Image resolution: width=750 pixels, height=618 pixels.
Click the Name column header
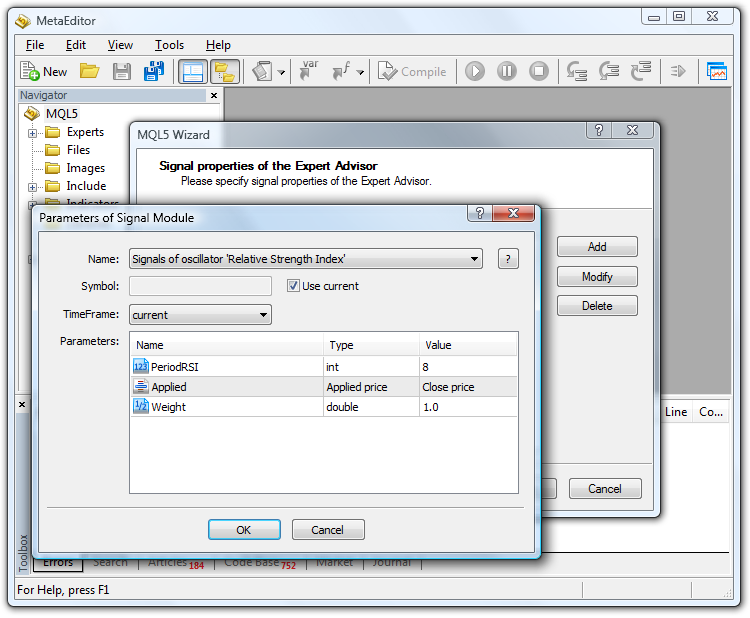[x=226, y=345]
